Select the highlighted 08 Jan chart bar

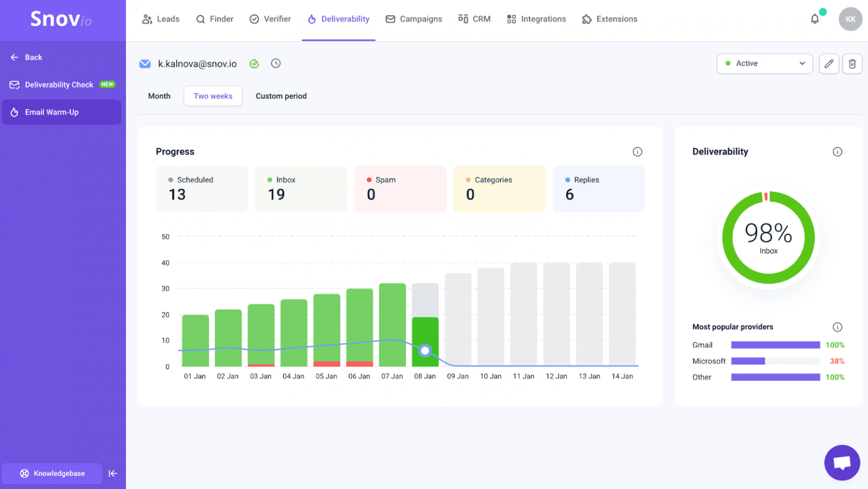[425, 339]
